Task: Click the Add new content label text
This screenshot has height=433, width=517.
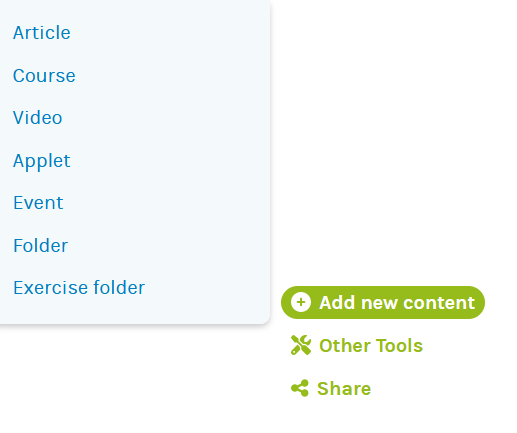Action: pos(397,303)
